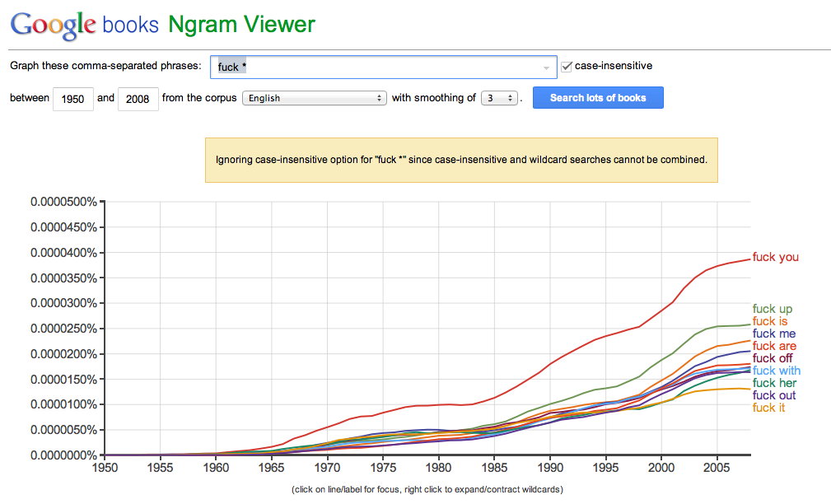
Task: Select the "fuck her" series label
Action: (x=774, y=383)
